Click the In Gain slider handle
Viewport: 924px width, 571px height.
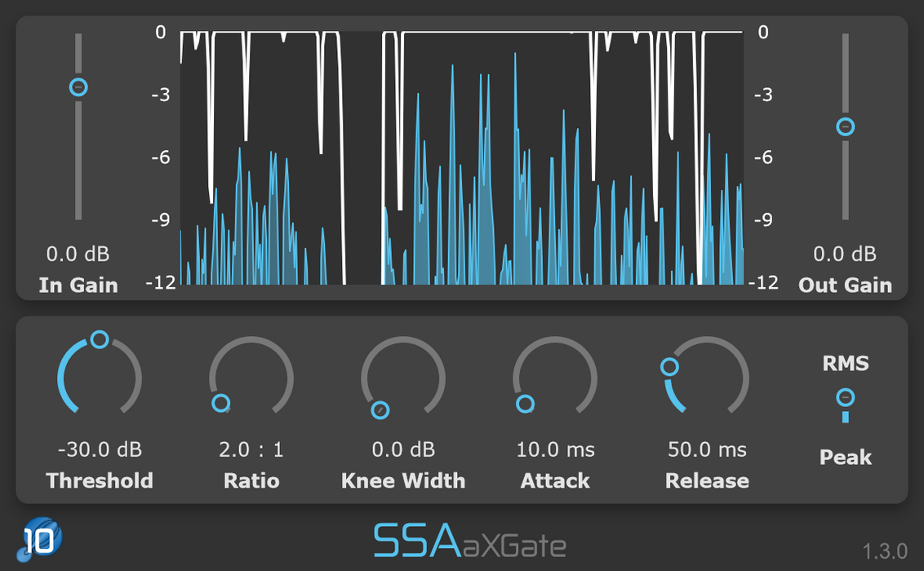click(x=78, y=87)
